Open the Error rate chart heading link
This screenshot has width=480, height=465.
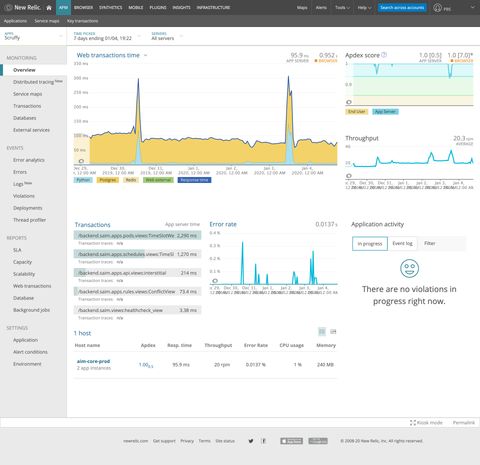pos(223,224)
